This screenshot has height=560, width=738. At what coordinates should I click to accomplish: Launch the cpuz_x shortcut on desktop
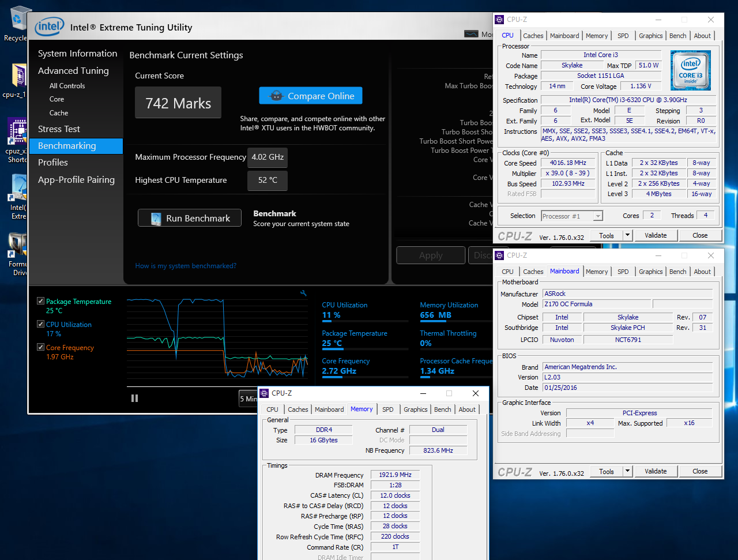[17, 140]
